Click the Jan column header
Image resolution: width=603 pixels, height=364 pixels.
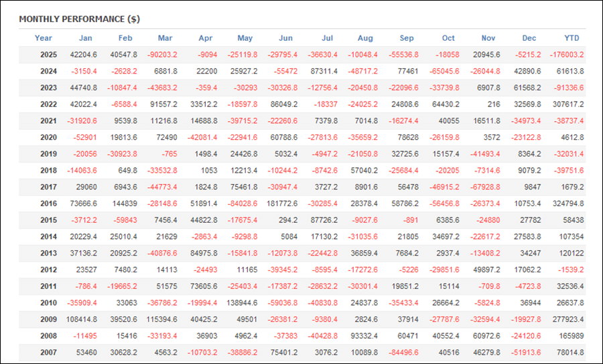[86, 38]
